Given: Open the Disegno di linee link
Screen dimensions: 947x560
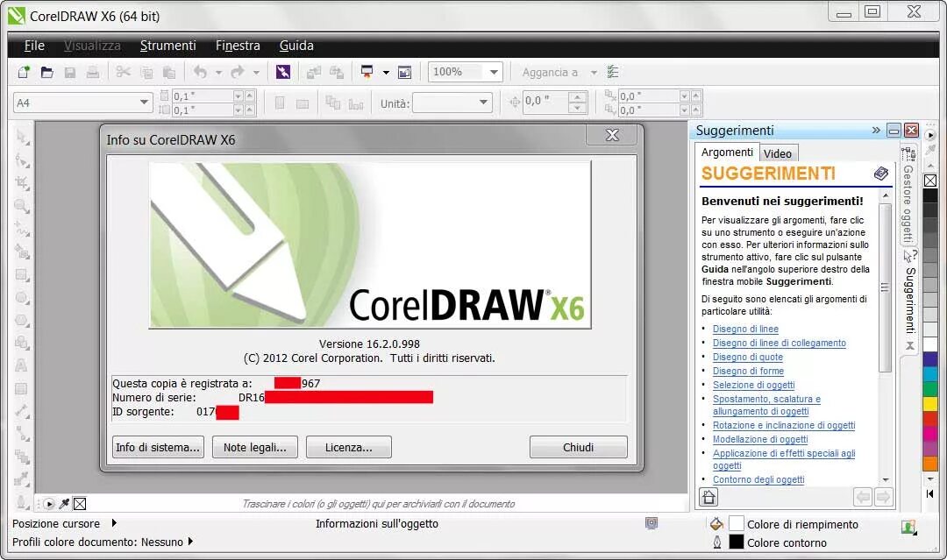Looking at the screenshot, I should click(x=745, y=329).
